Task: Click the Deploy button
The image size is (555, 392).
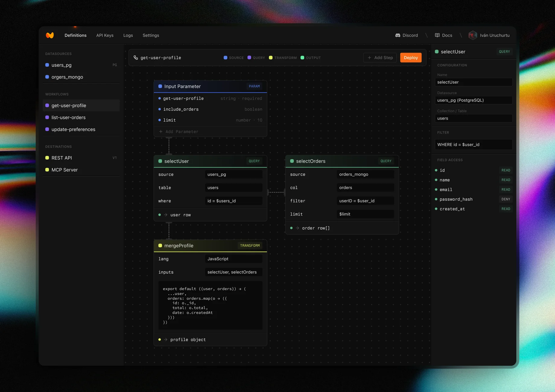Action: pyautogui.click(x=411, y=57)
